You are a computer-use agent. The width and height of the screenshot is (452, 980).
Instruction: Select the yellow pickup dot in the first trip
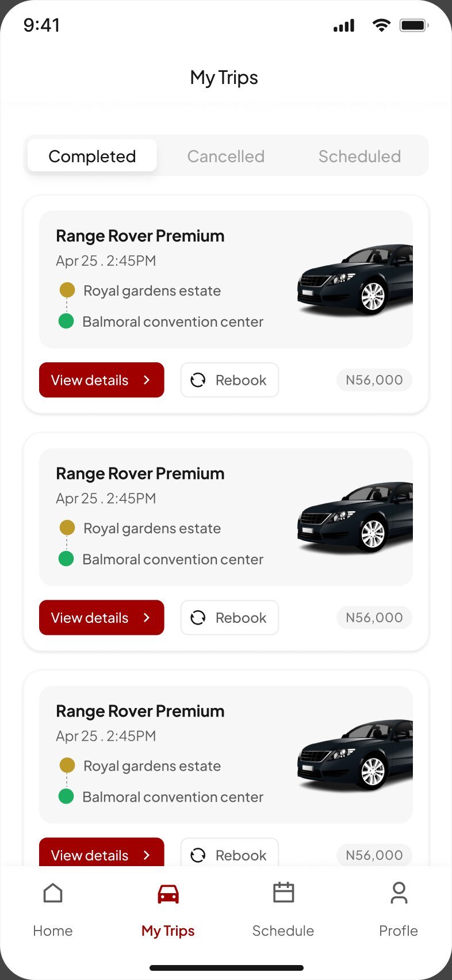coord(67,290)
